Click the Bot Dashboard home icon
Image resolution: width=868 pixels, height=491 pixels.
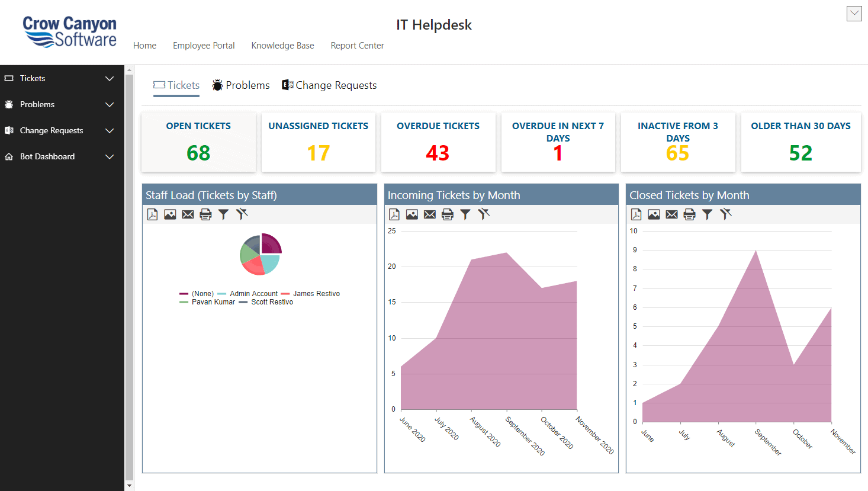click(9, 156)
